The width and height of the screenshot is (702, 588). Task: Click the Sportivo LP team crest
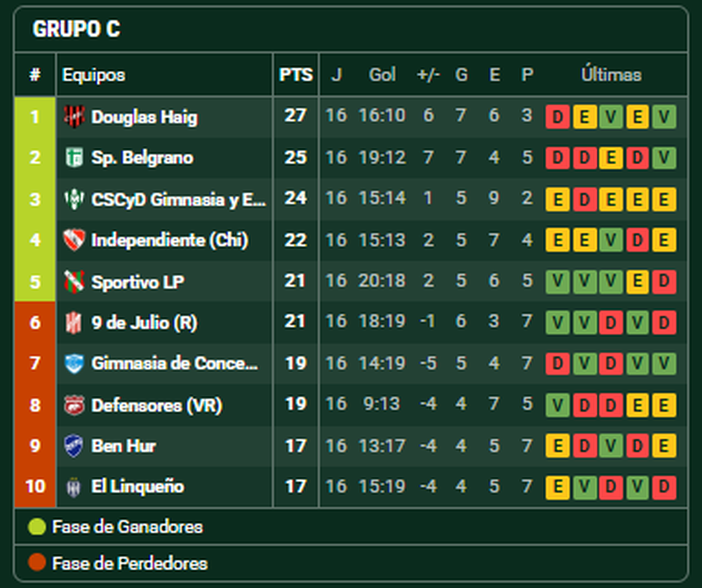74,282
